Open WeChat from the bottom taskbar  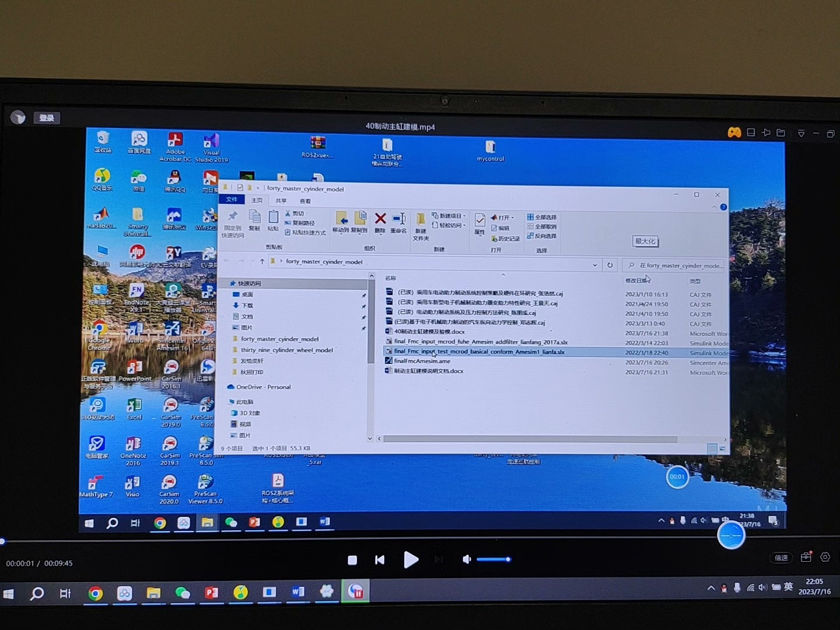(183, 593)
